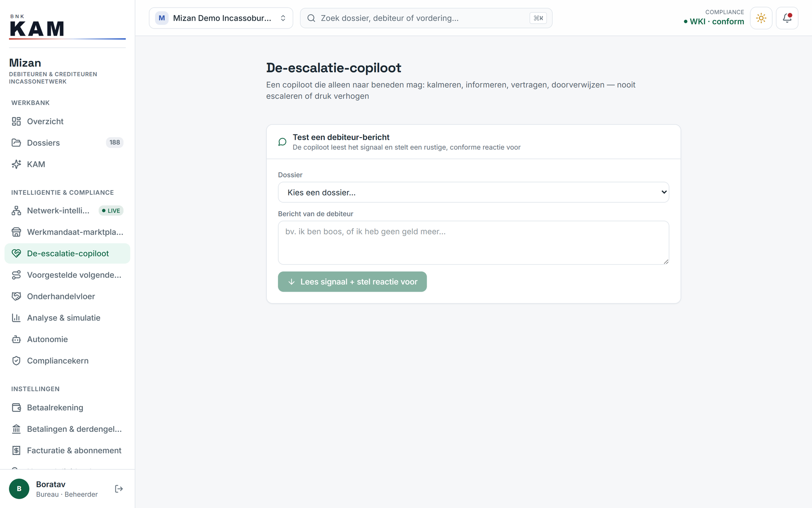
Task: Focus the Bericht van de debiteur textarea
Action: click(473, 243)
